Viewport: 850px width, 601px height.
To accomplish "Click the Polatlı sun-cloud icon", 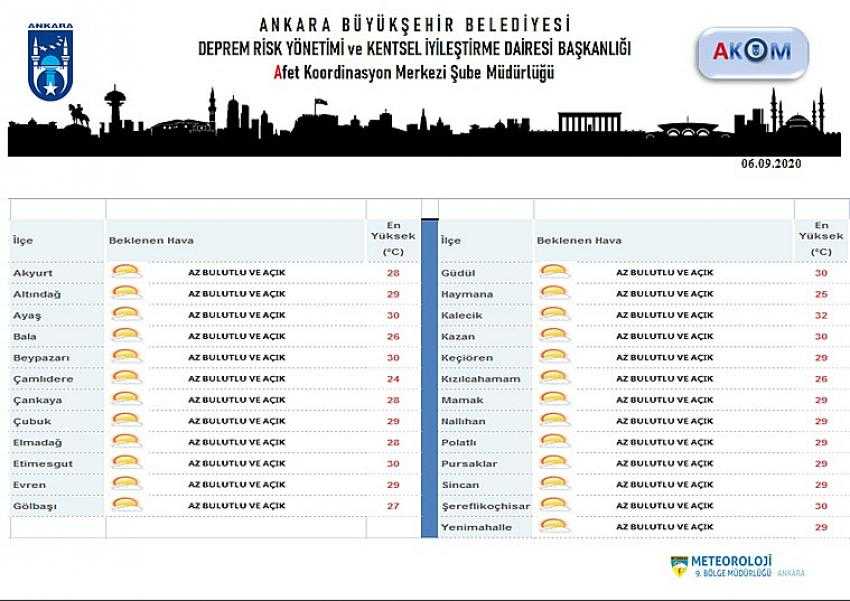I will (554, 442).
